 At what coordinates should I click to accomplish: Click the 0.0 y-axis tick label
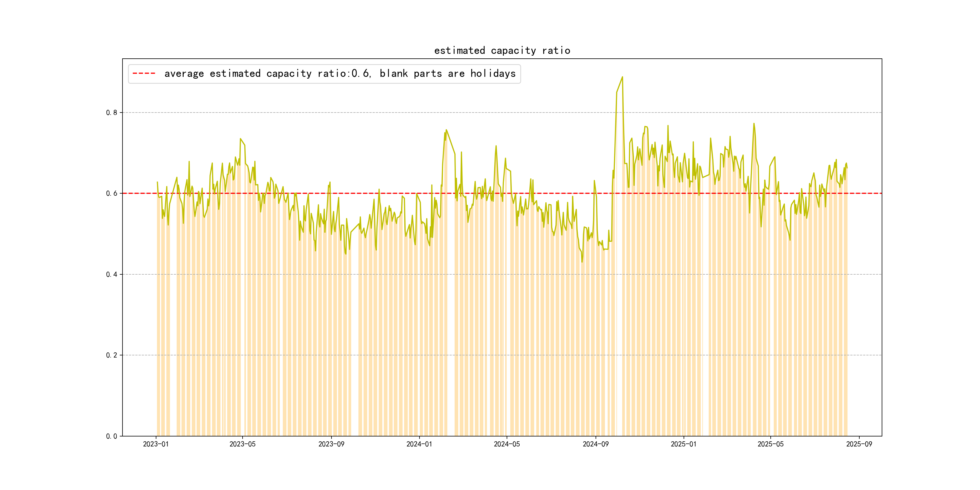click(x=112, y=436)
